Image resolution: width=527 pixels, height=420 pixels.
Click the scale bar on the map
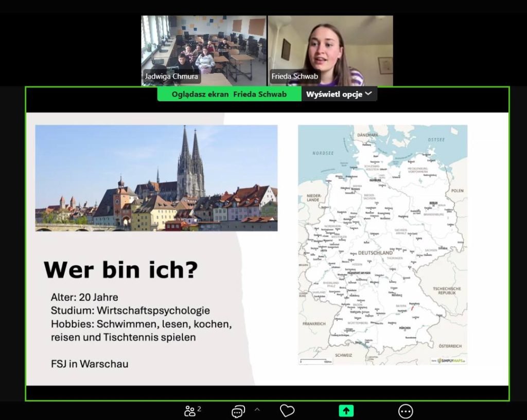[x=314, y=361]
